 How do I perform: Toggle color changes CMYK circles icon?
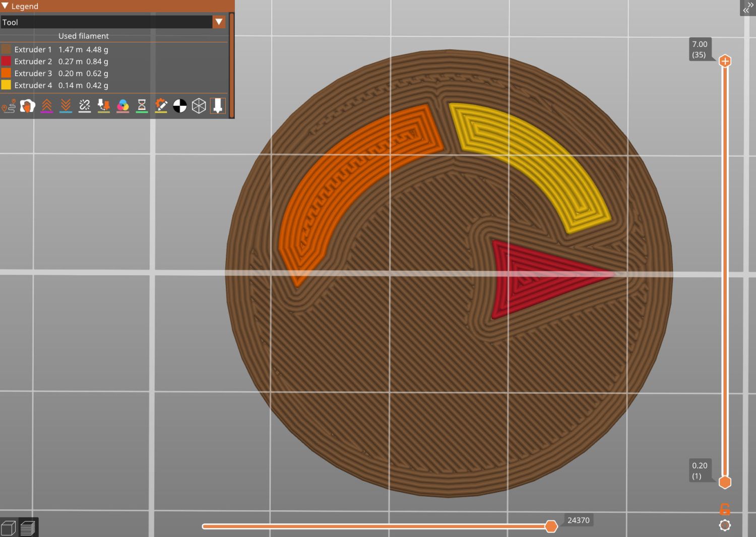pos(123,106)
